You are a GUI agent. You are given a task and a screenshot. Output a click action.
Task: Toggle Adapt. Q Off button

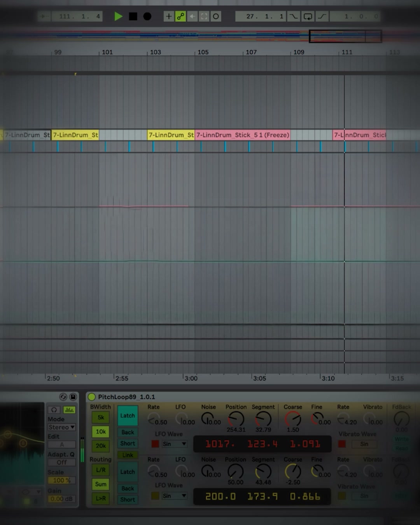tap(61, 462)
